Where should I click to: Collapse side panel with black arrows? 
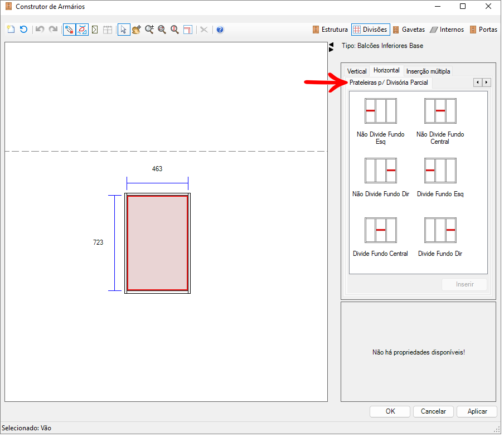pos(331,47)
